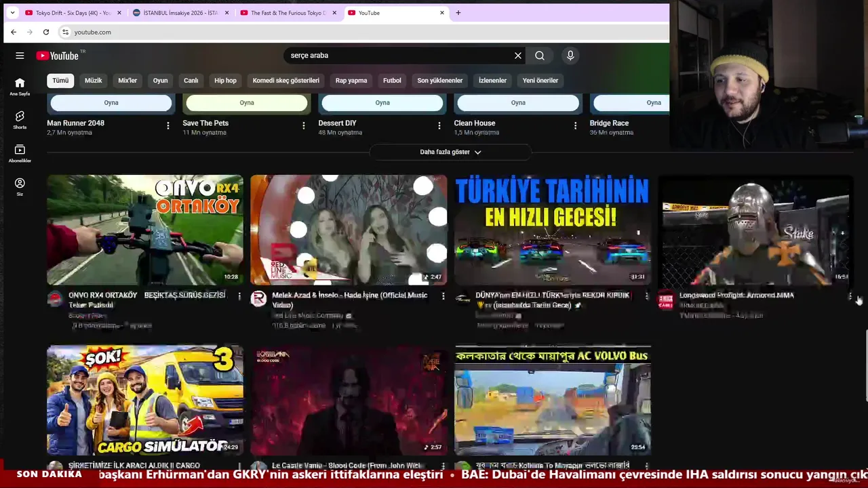Open more options for ONVO RX4 video
868x488 pixels.
tap(239, 296)
